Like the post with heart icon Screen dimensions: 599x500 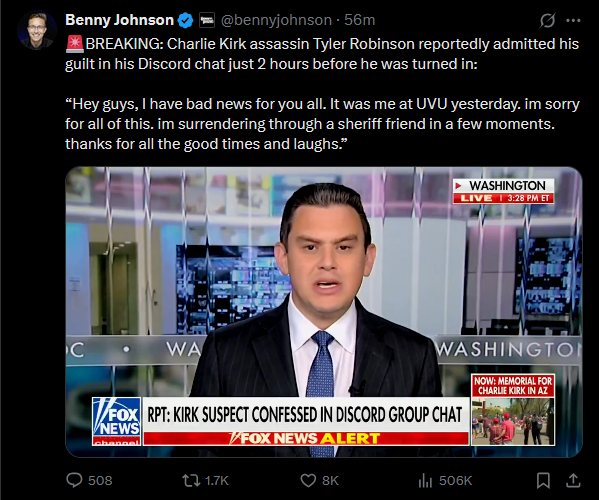(x=308, y=481)
